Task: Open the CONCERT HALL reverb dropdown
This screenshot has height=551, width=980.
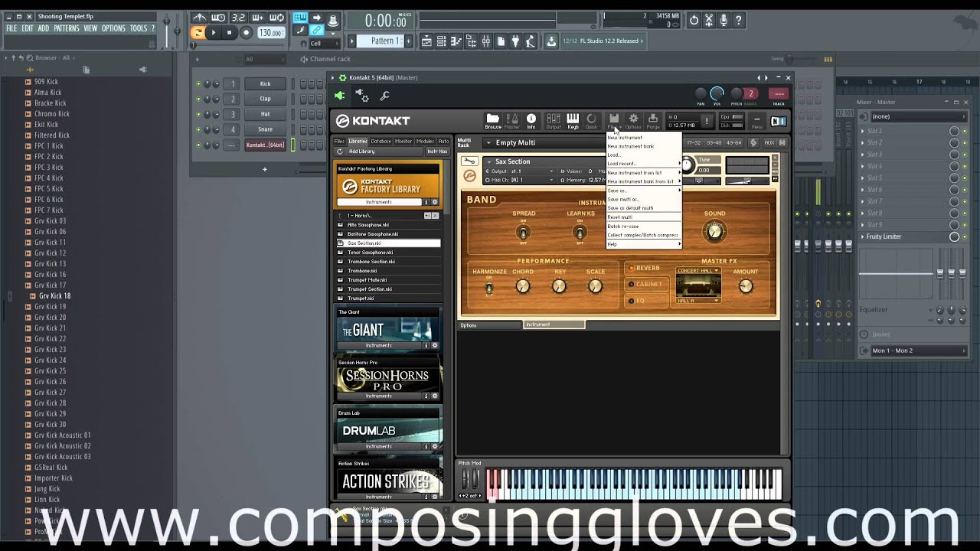Action: tap(698, 270)
